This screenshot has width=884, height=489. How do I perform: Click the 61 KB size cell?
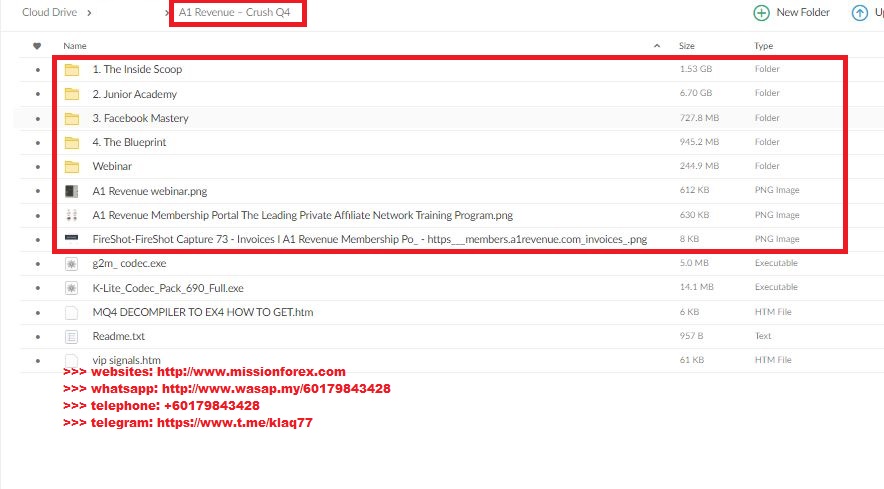692,360
